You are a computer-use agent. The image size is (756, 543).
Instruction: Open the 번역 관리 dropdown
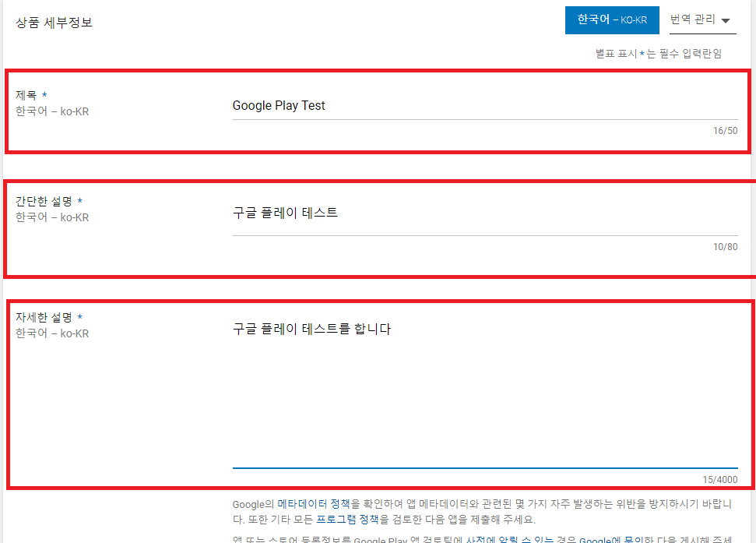tap(702, 19)
